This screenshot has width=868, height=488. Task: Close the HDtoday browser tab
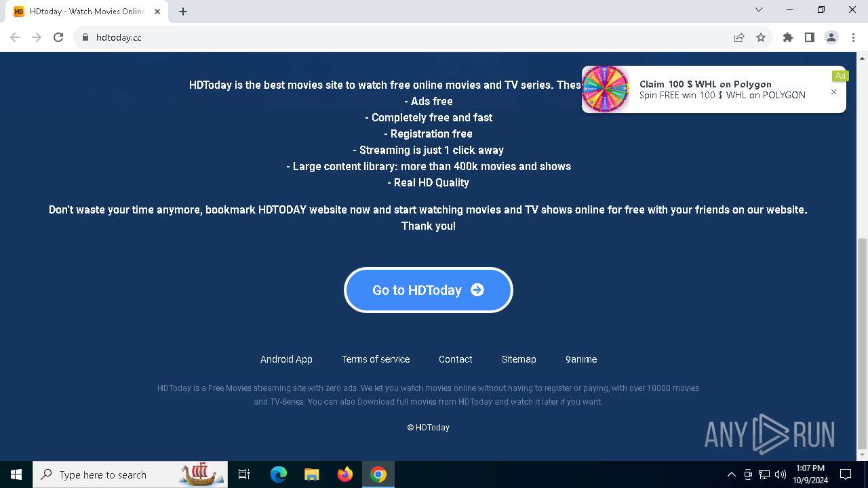pyautogui.click(x=157, y=12)
